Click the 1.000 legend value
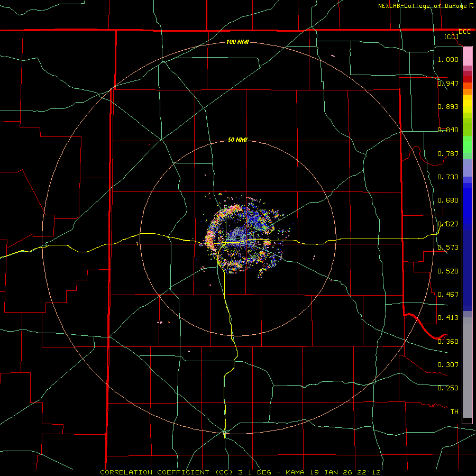This screenshot has height=476, width=476. (x=448, y=59)
